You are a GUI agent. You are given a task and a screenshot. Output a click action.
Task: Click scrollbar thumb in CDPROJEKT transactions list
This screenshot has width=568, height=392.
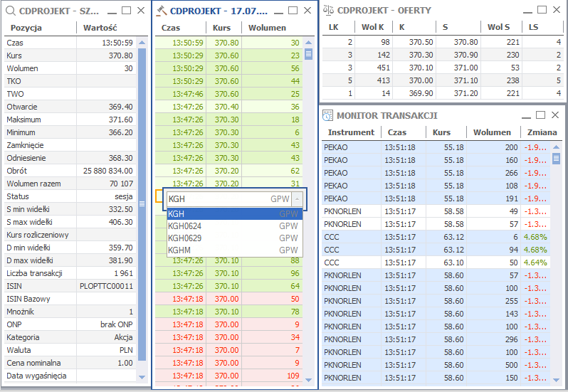(309, 54)
